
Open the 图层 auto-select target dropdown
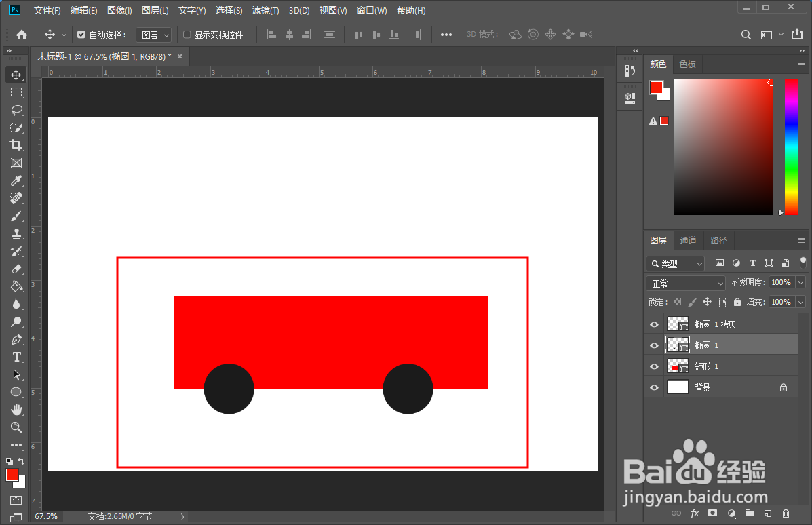tap(153, 35)
